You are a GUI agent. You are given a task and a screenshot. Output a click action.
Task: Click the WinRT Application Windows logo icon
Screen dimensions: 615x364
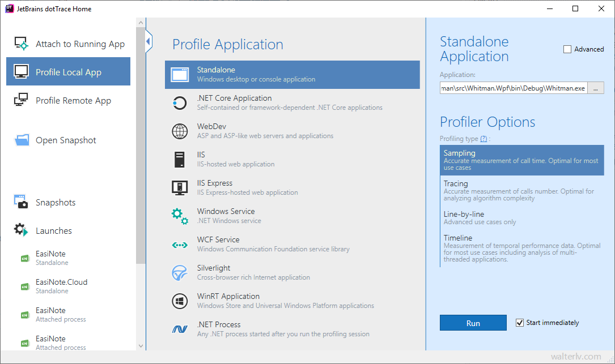[x=180, y=301]
